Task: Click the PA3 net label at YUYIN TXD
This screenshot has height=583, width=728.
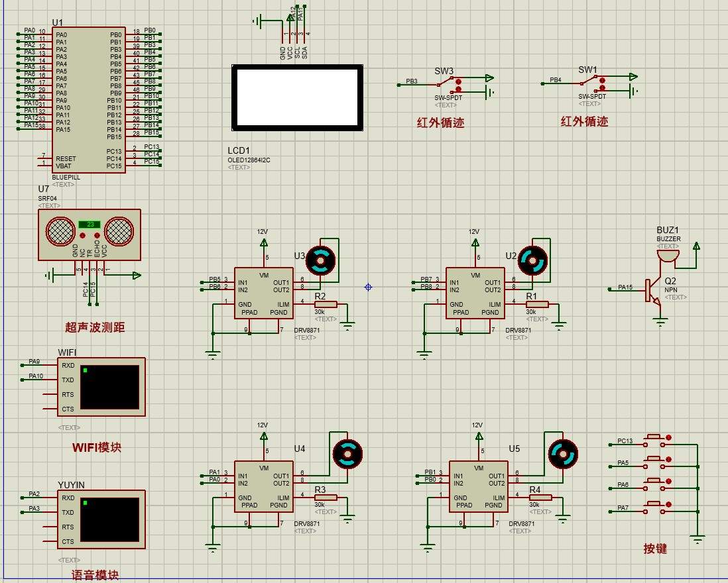Action: point(34,508)
